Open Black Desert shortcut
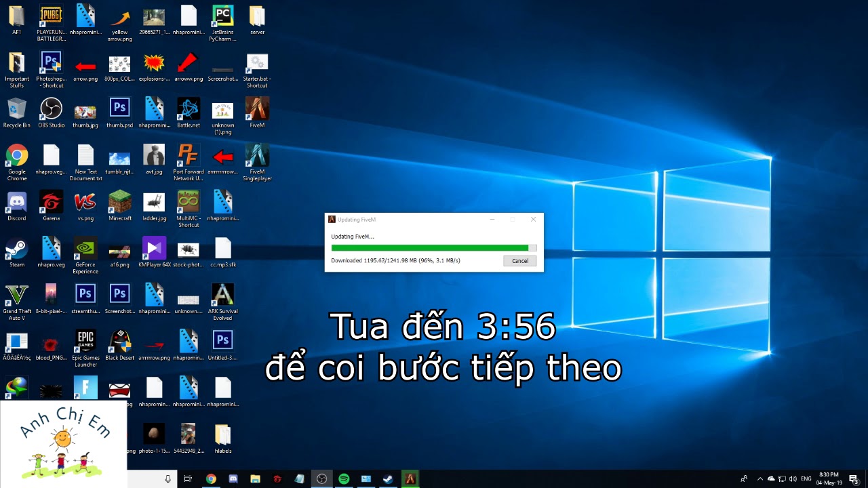The width and height of the screenshot is (868, 488). (119, 345)
